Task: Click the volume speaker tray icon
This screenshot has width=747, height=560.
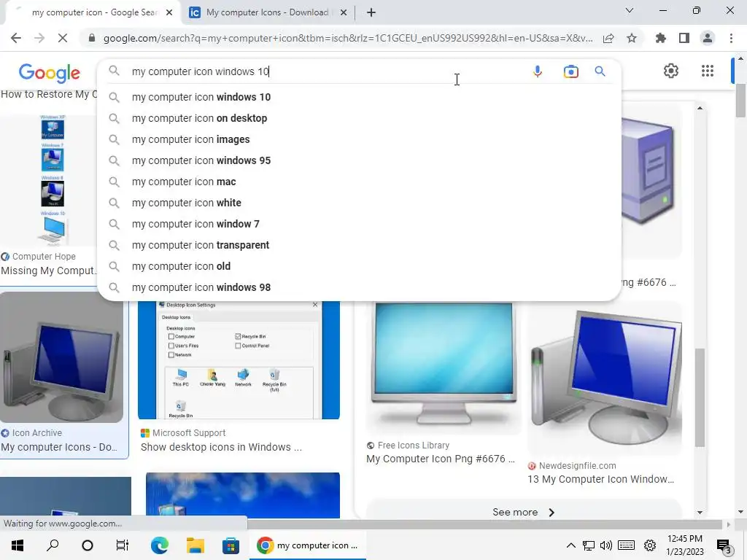Action: [606, 545]
